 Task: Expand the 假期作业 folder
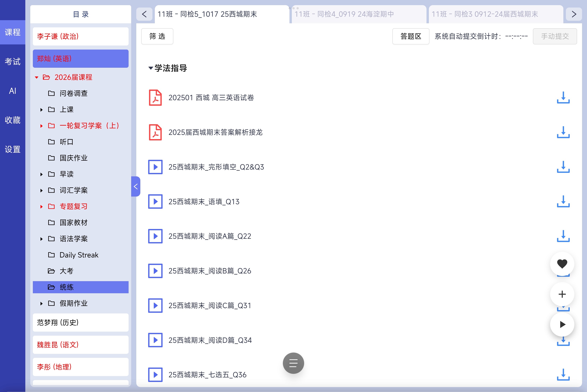coord(41,304)
